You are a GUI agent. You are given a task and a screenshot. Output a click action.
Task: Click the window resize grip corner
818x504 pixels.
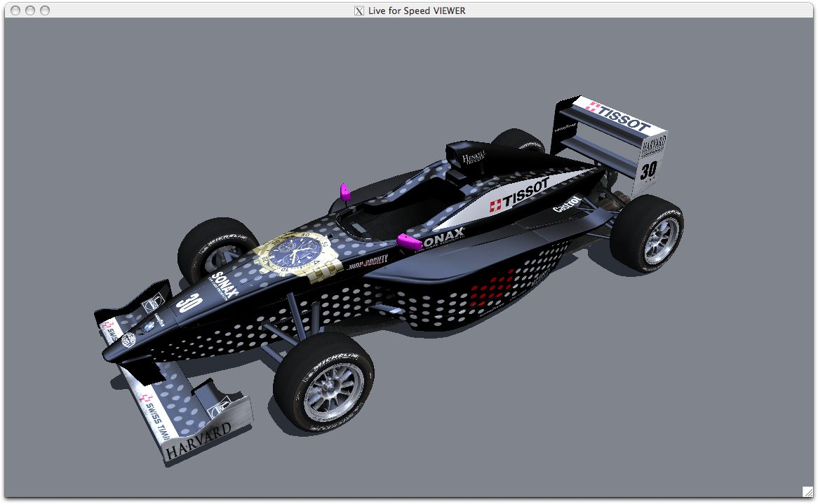click(x=807, y=491)
